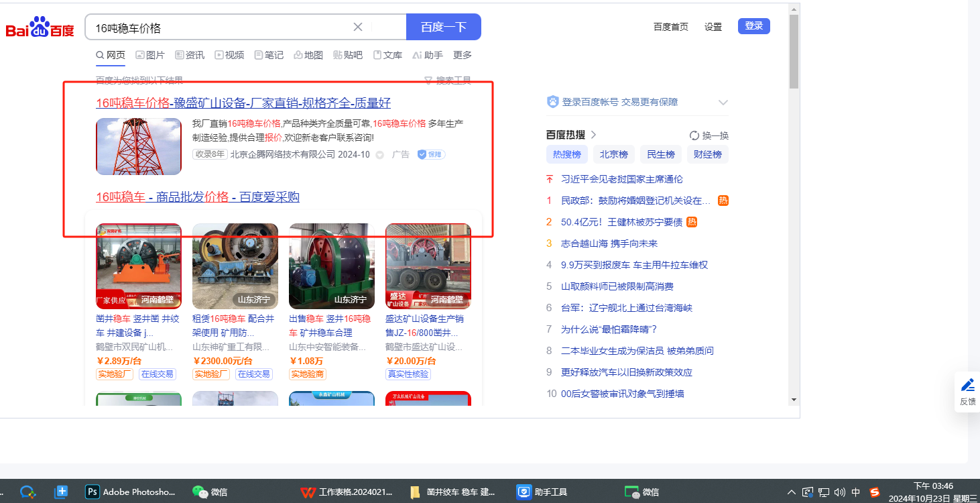Click the page's vertical scrollbar thumb
980x503 pixels.
coord(794,52)
